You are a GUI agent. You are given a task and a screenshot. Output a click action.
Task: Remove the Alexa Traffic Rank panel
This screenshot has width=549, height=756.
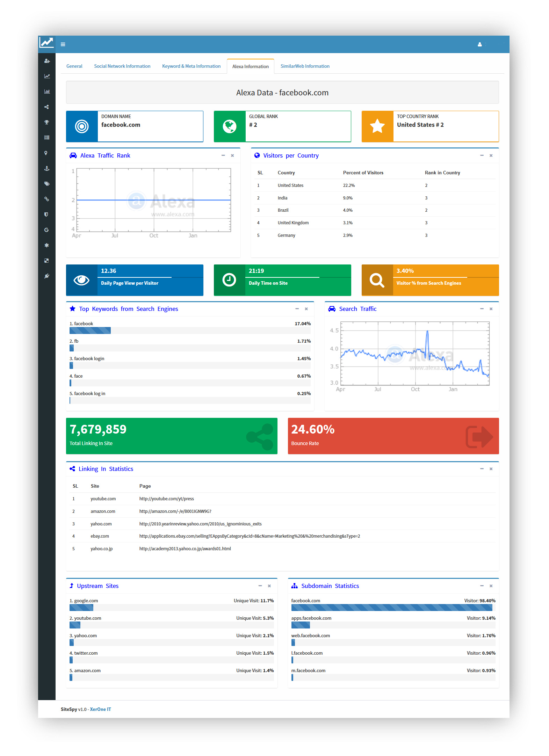coord(232,155)
